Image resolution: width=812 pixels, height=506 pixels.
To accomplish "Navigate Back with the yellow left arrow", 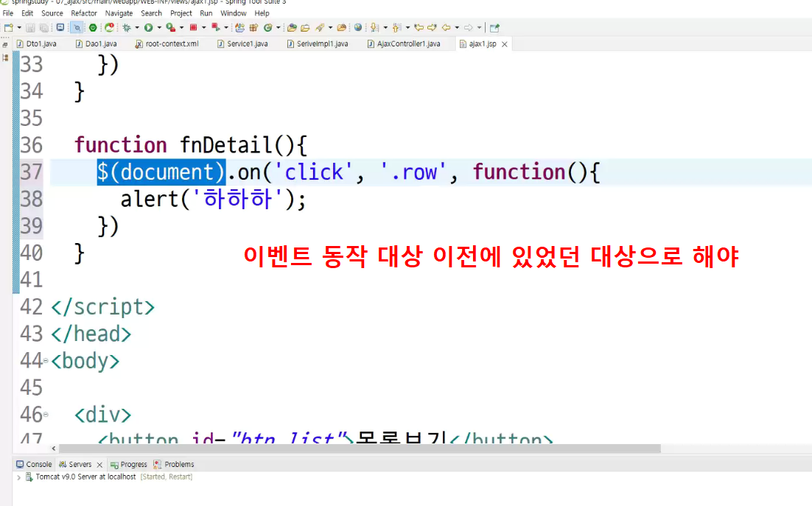I will (x=446, y=27).
